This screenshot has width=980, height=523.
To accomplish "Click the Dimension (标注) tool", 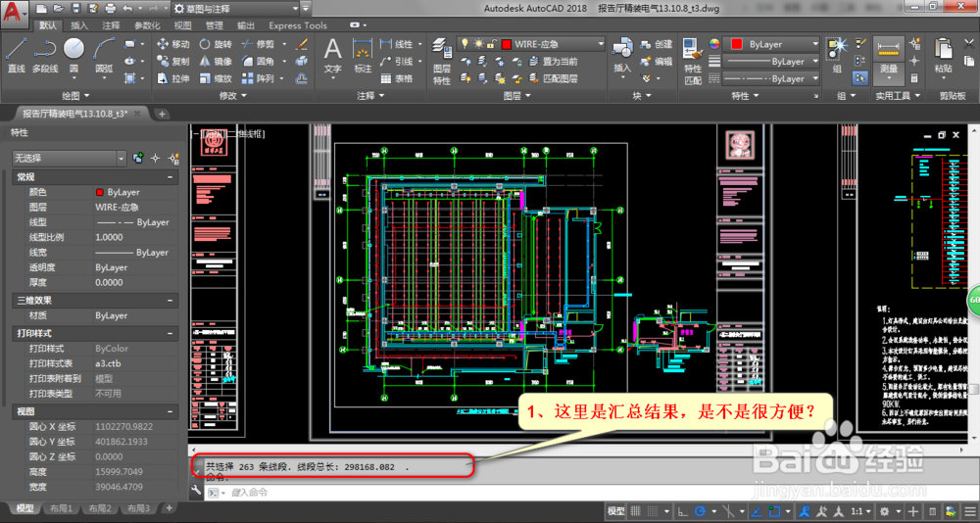I will click(363, 56).
